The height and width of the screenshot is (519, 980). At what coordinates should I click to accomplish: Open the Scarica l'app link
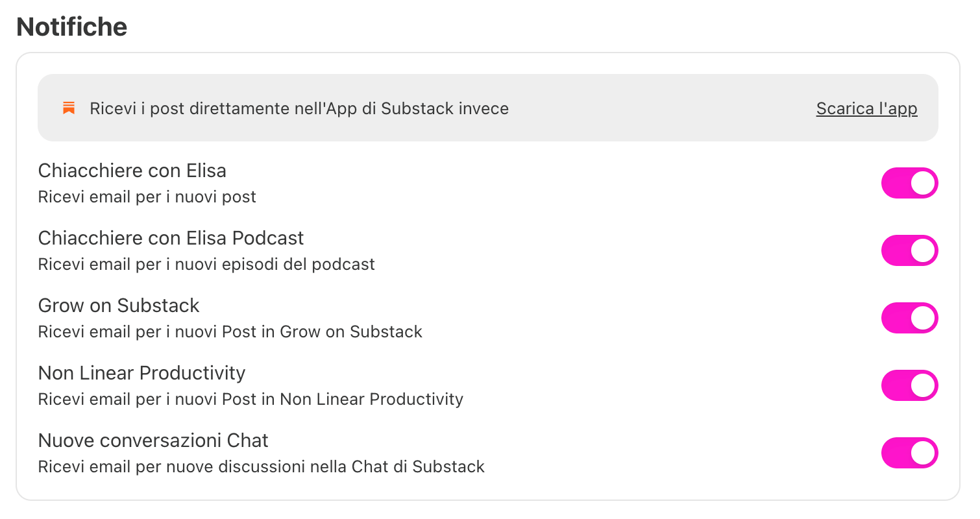click(866, 108)
